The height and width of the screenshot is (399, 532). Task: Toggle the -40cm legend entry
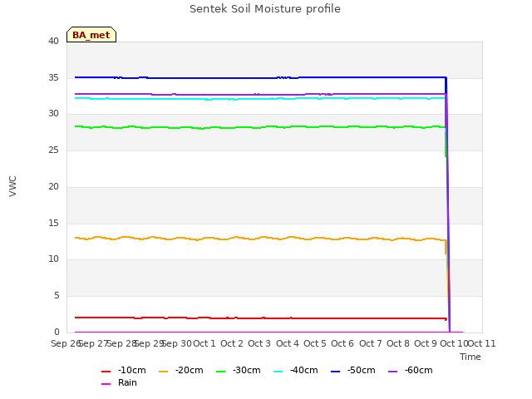click(x=296, y=371)
